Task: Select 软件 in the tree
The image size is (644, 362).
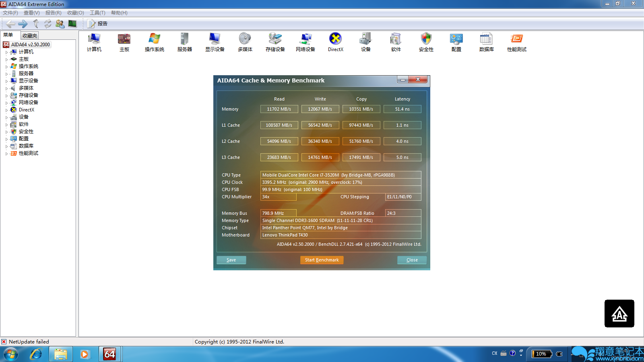Action: [x=24, y=124]
